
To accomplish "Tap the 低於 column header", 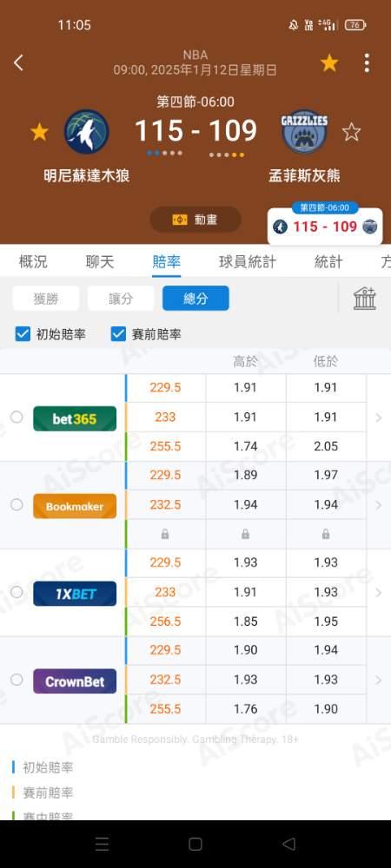I will tap(326, 362).
